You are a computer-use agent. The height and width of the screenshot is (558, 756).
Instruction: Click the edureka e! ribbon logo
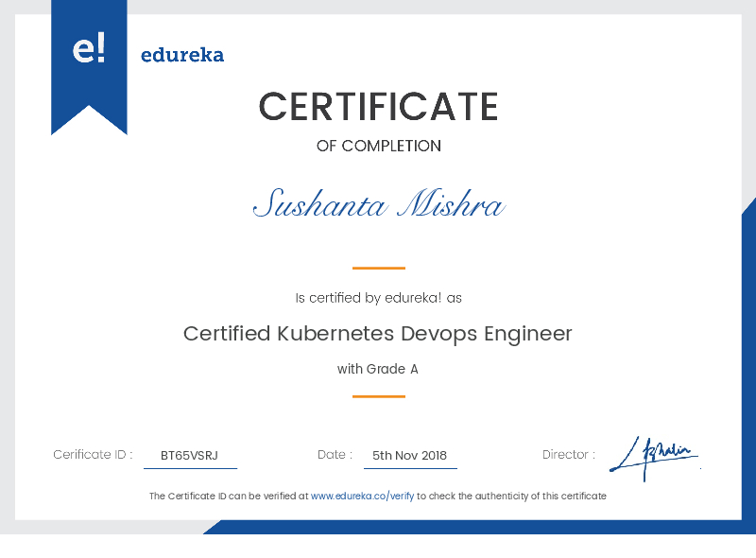tap(89, 67)
